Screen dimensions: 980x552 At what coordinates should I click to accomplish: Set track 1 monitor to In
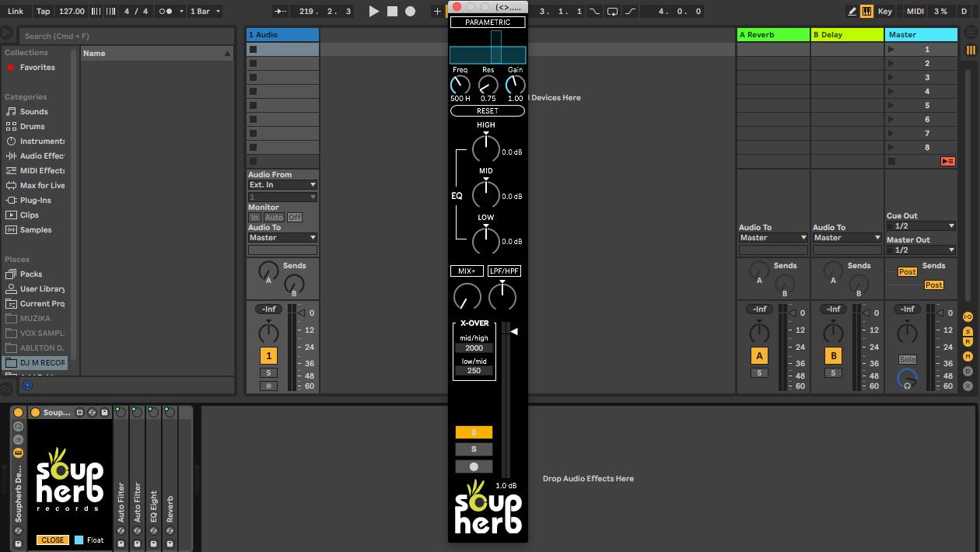click(x=255, y=218)
